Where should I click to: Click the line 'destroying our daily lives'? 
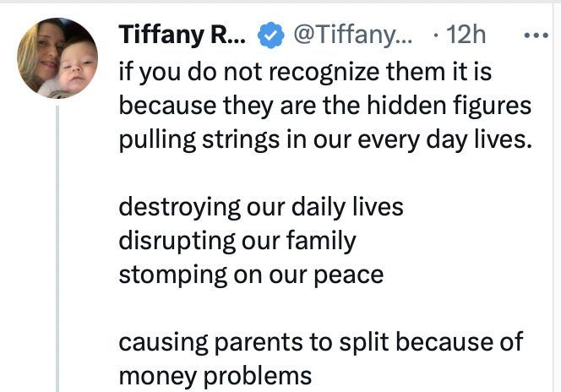click(x=261, y=207)
